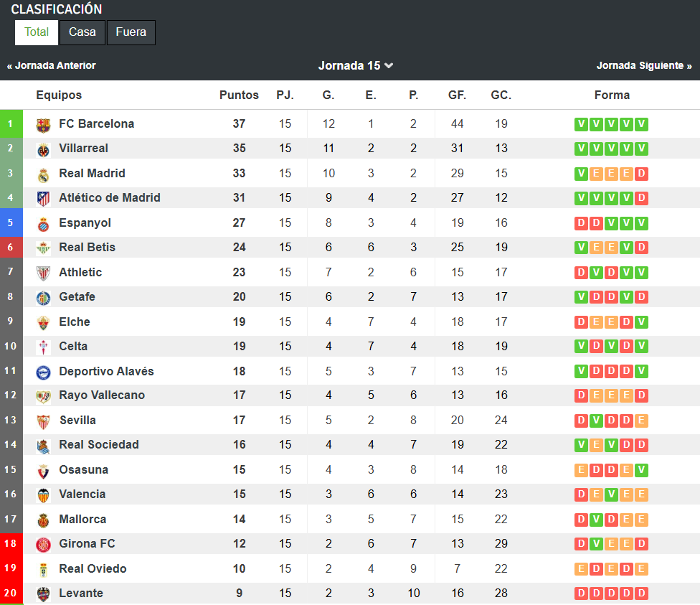Image resolution: width=700 pixels, height=605 pixels.
Task: Click the Girona FC red crest
Action: (x=43, y=544)
